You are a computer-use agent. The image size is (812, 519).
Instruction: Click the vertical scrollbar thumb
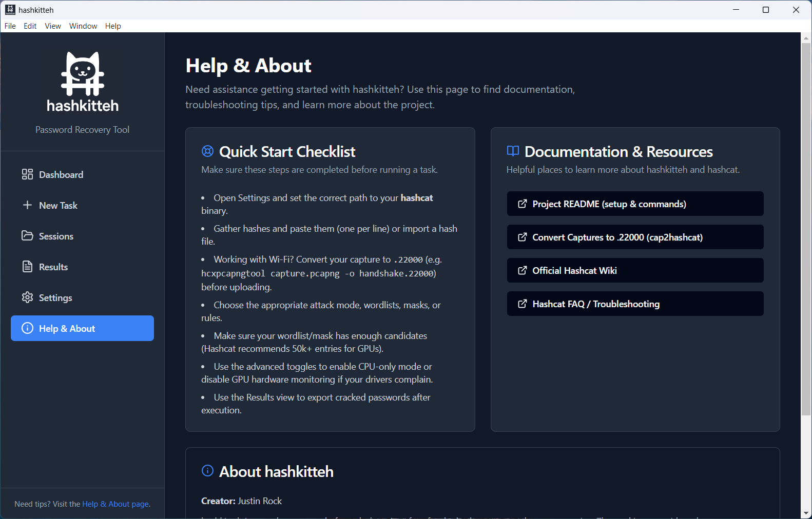[806, 229]
